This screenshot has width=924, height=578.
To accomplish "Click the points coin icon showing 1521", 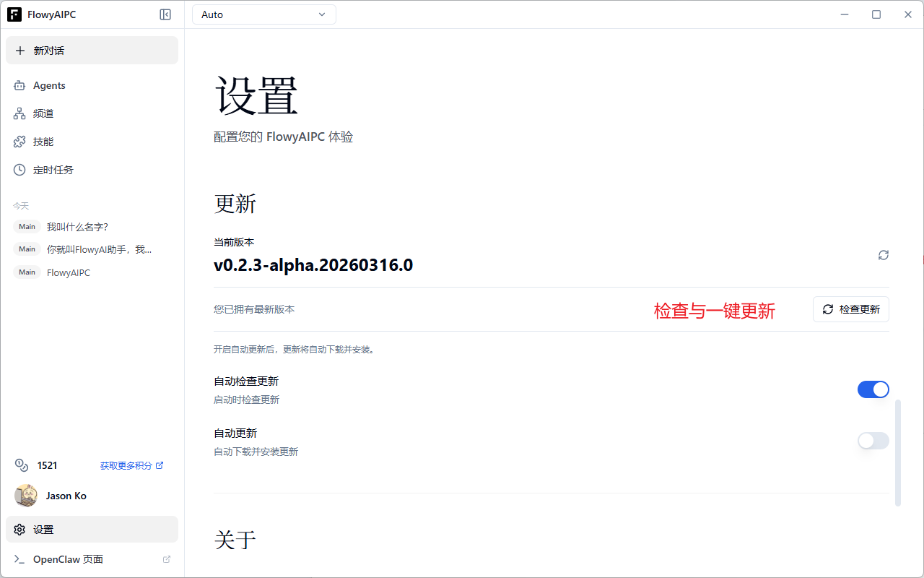I will coord(19,465).
